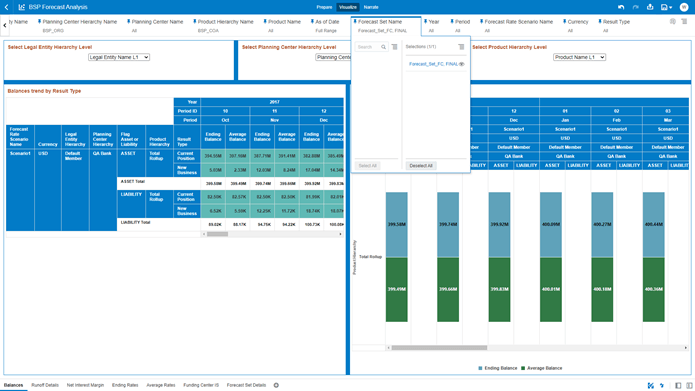The image size is (695, 391).
Task: Open the export/share icon
Action: [x=650, y=7]
